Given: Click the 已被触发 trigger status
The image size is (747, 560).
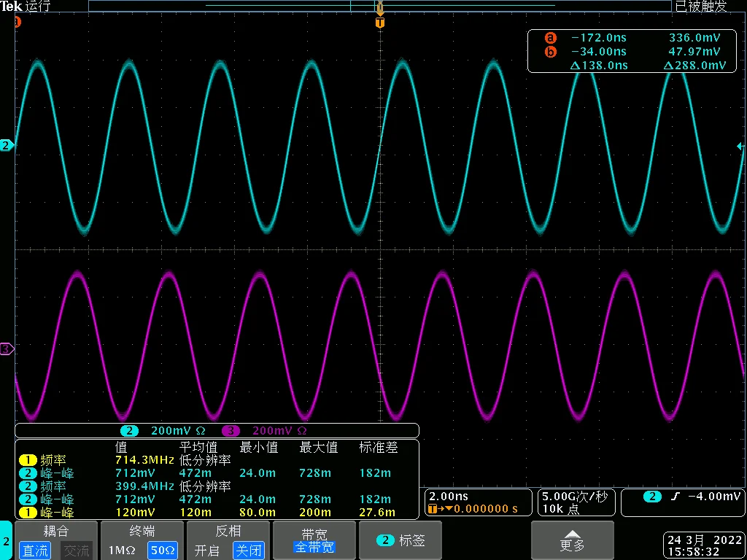Looking at the screenshot, I should 701,6.
